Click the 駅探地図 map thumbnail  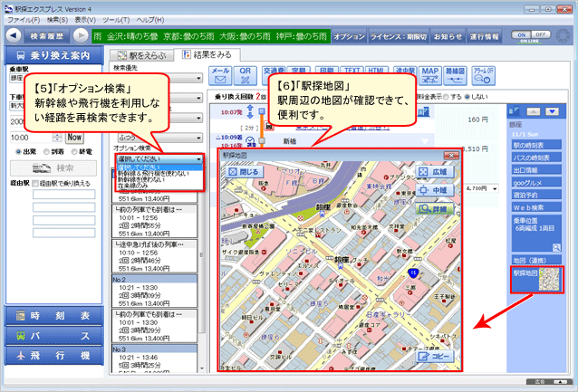(535, 280)
